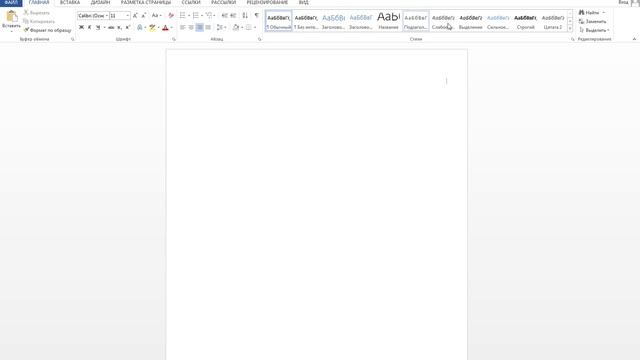Click the Заменить (Replace) button
640x360 pixels.
pos(593,21)
